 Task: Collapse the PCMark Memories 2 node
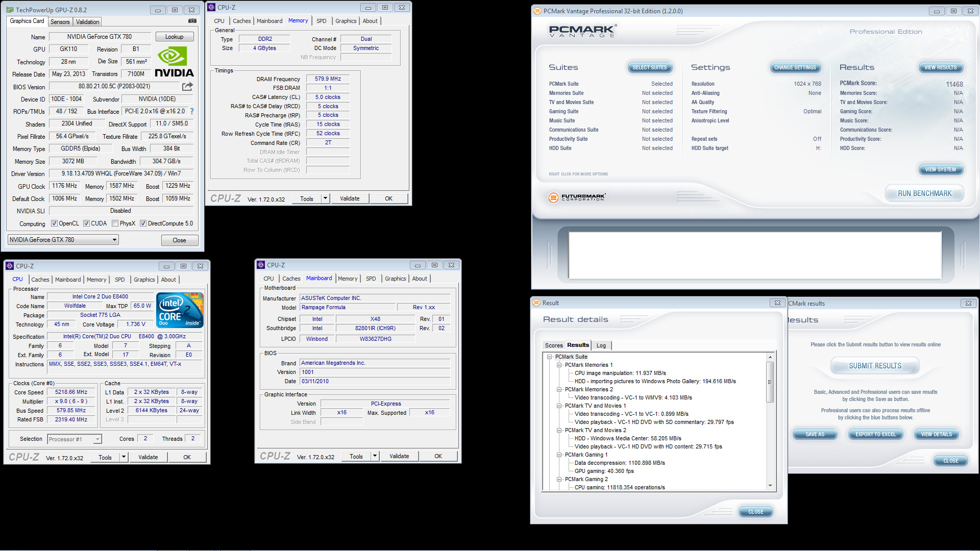pos(559,389)
